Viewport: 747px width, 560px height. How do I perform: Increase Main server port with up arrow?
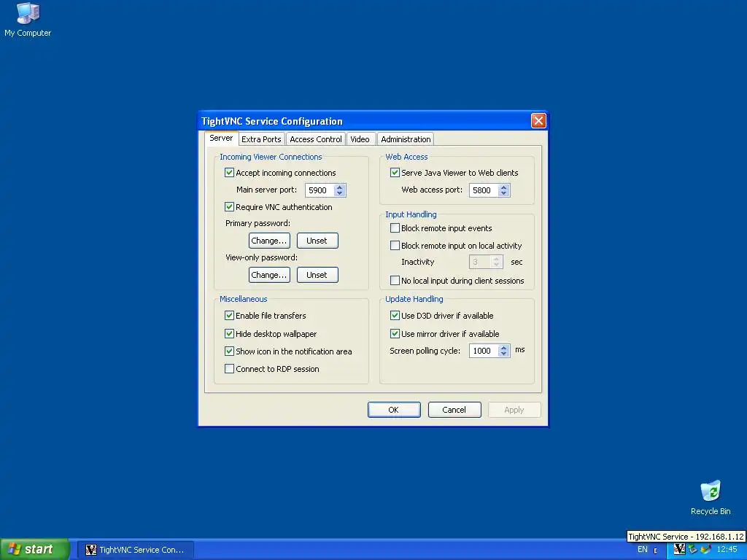pos(339,187)
